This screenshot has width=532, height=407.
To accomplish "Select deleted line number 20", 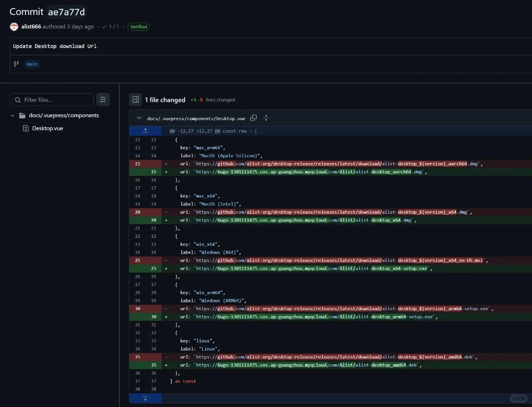I will pos(138,212).
